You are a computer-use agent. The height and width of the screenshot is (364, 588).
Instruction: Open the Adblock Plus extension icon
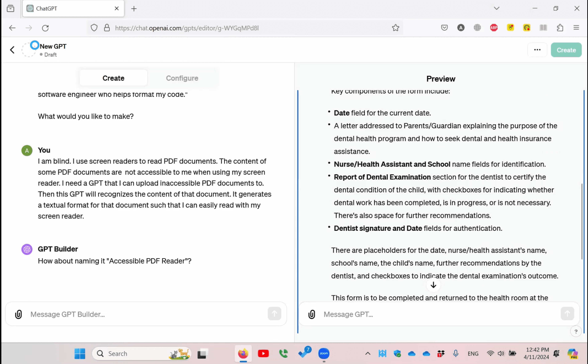(x=494, y=28)
